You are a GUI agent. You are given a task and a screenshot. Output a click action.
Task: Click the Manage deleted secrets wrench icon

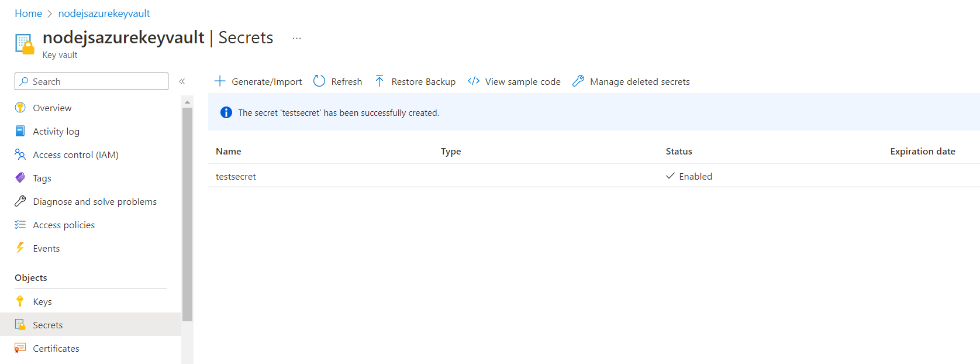click(578, 81)
